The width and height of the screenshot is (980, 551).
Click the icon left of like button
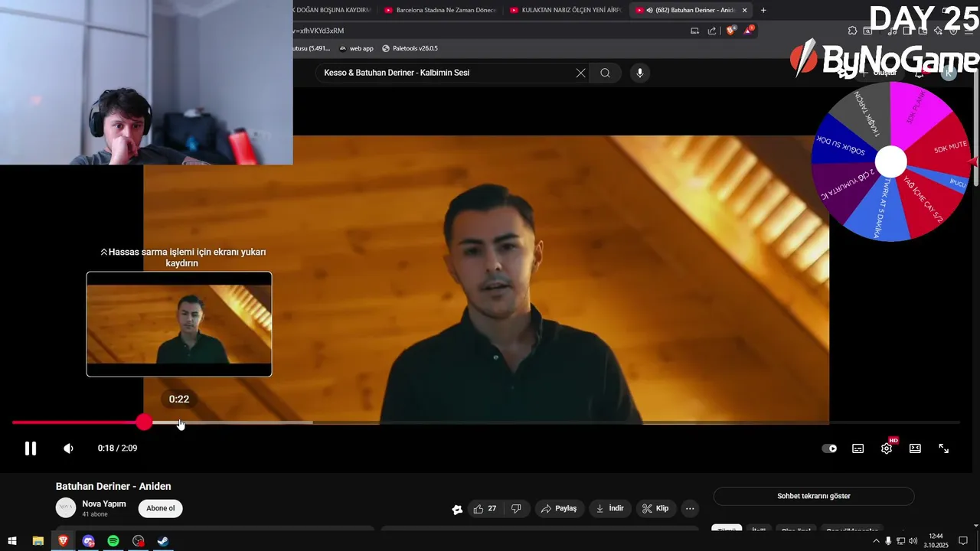coord(457,509)
